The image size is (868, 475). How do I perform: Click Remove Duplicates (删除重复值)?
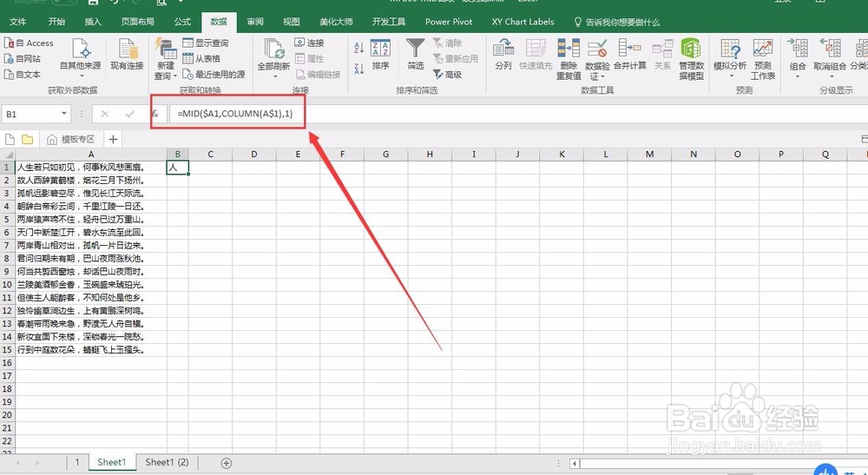(x=569, y=59)
